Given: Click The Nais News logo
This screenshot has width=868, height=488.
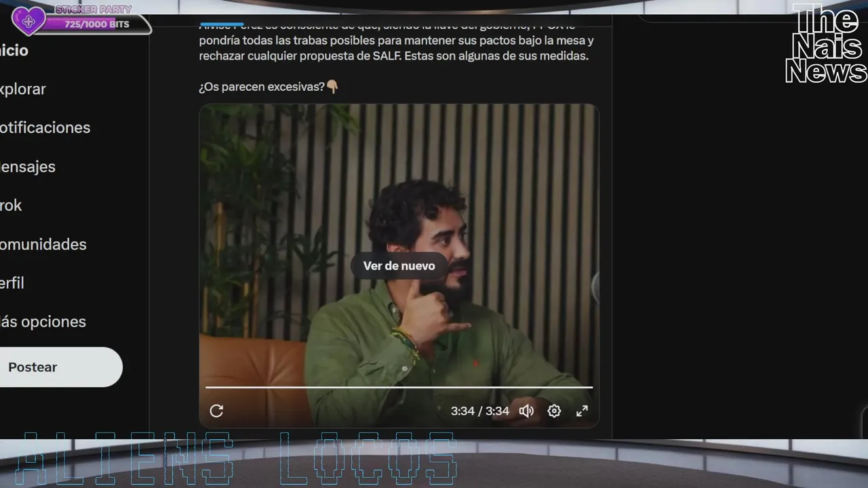Looking at the screenshot, I should 825,44.
